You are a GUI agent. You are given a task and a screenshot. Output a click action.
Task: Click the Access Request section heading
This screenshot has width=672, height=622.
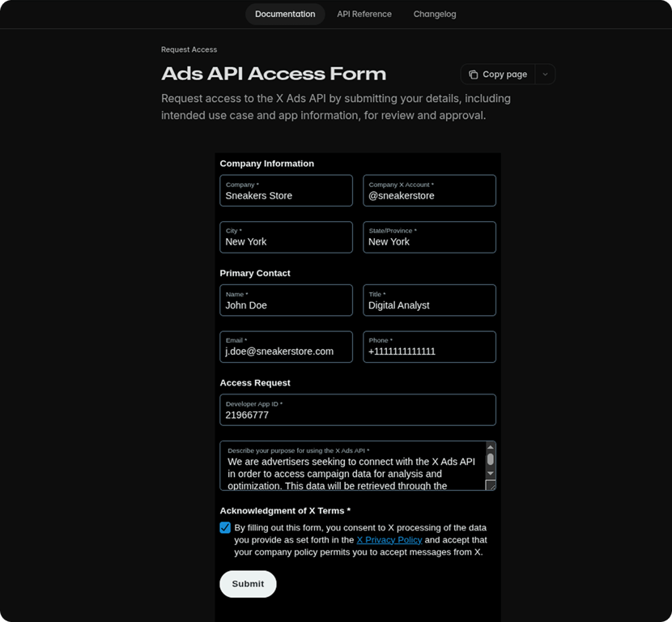tap(255, 383)
